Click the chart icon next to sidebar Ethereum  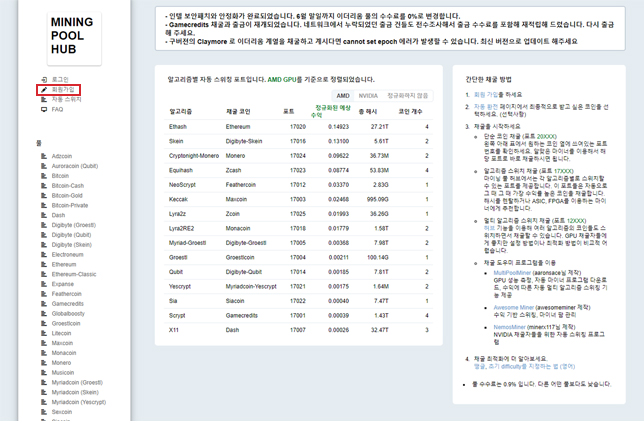click(44, 264)
